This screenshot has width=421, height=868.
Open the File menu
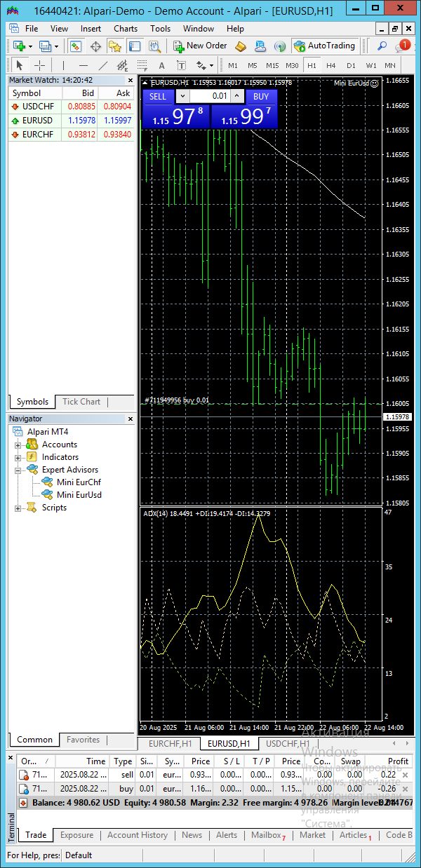coord(32,29)
